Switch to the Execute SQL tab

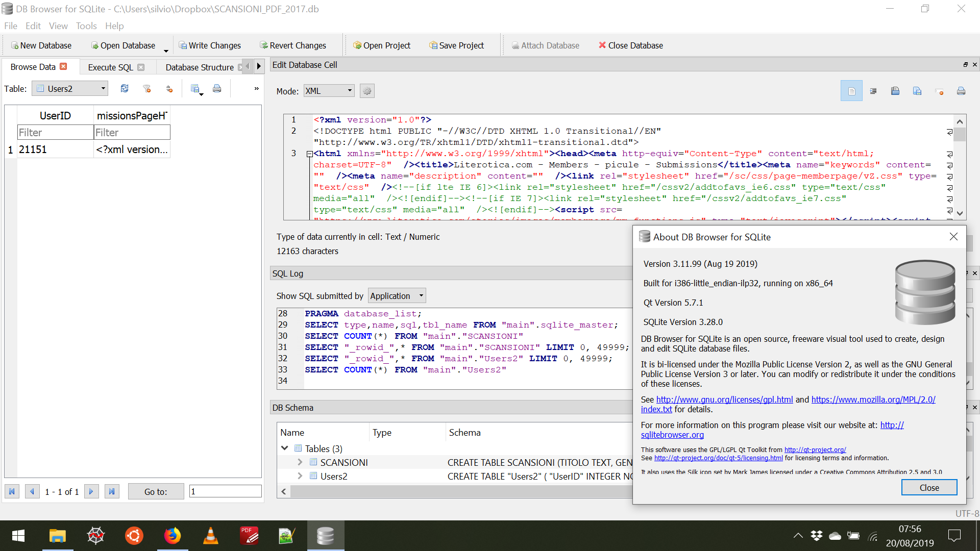tap(110, 67)
